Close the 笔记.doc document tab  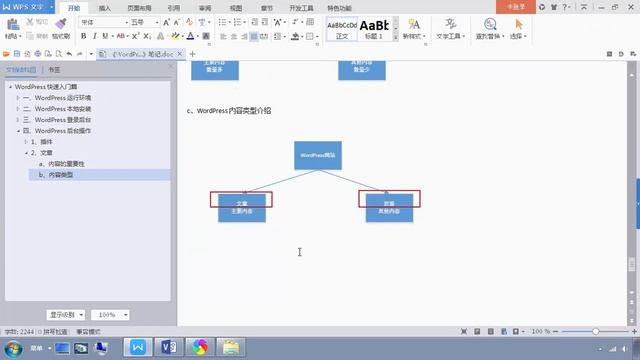tap(180, 54)
